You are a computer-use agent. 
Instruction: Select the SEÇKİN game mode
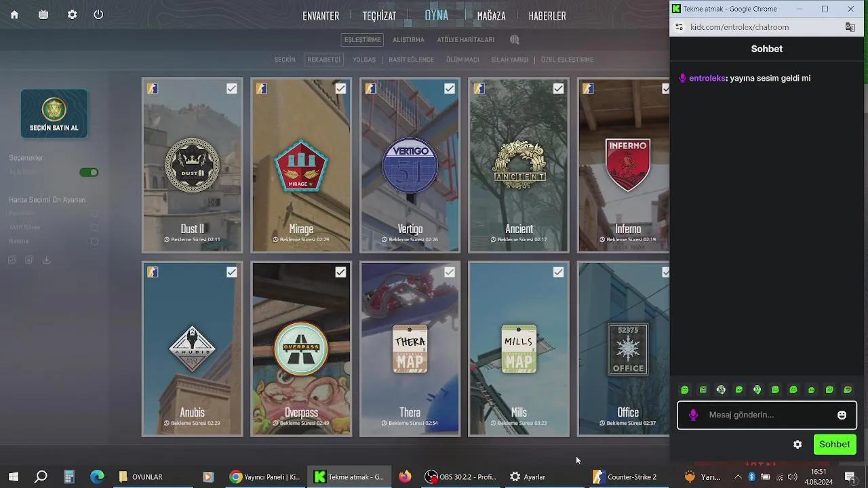click(285, 60)
